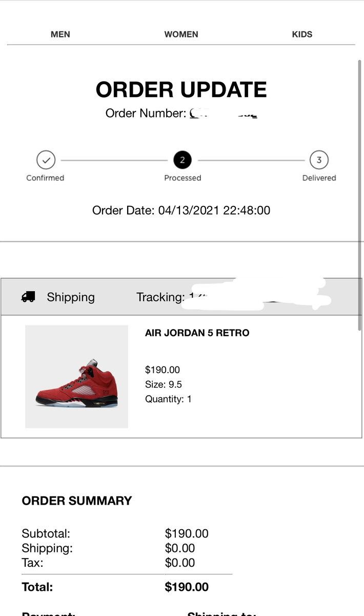
Task: Click the Quantity: 1 product detail
Action: point(168,399)
